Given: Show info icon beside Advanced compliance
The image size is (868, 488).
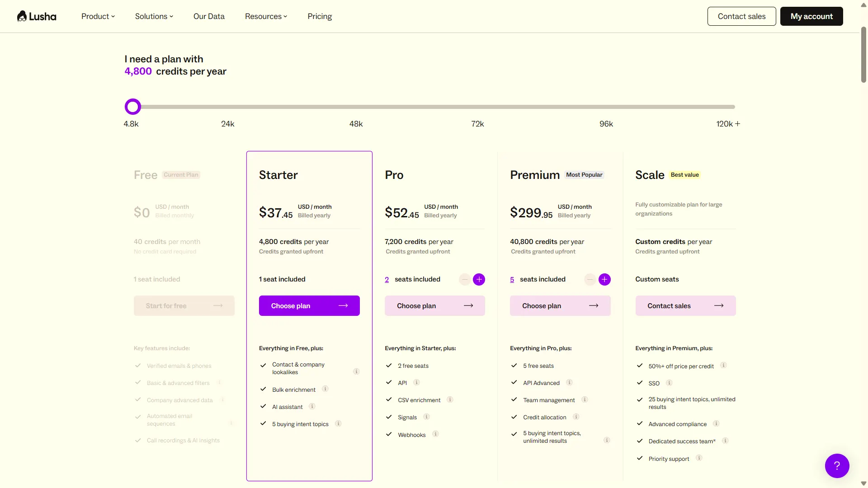Looking at the screenshot, I should pyautogui.click(x=716, y=423).
